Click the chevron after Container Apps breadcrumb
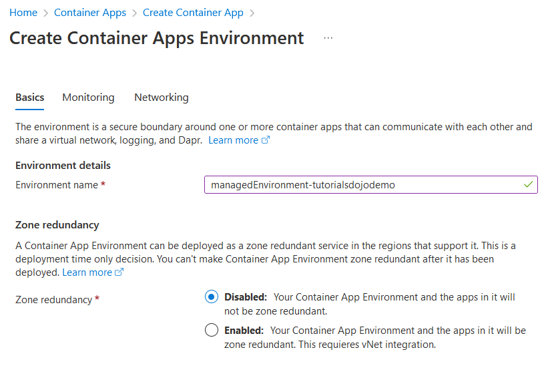The image size is (558, 392). [x=134, y=13]
